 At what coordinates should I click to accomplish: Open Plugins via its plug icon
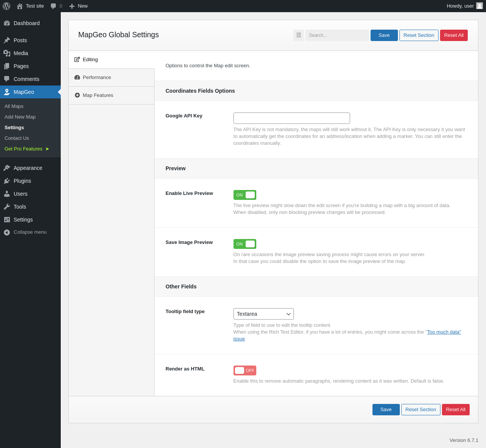pyautogui.click(x=7, y=181)
